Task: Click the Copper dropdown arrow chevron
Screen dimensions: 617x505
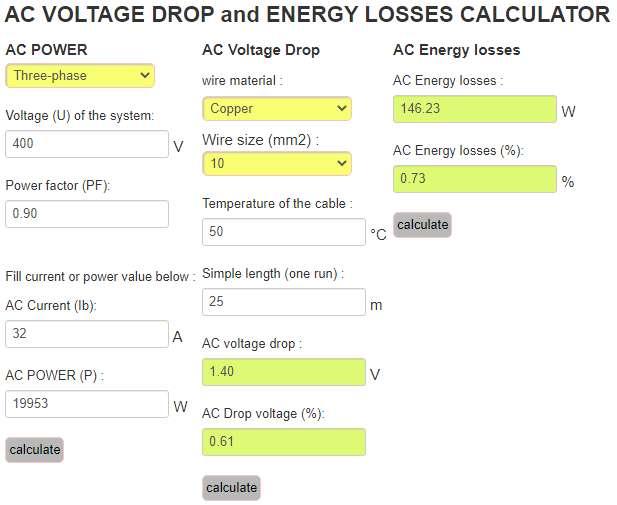Action: click(342, 108)
